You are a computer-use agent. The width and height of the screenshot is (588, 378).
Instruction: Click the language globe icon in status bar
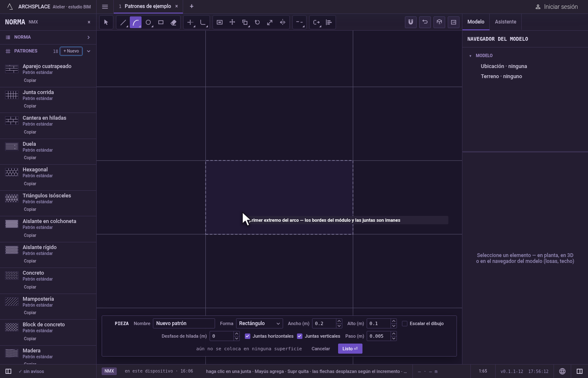pyautogui.click(x=562, y=371)
